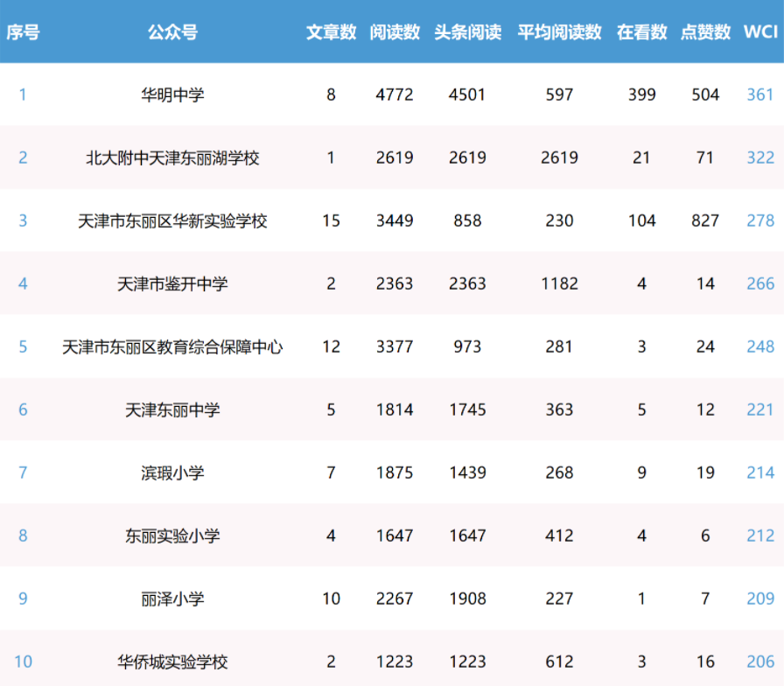
Task: Click the WCI column header
Action: 760,32
